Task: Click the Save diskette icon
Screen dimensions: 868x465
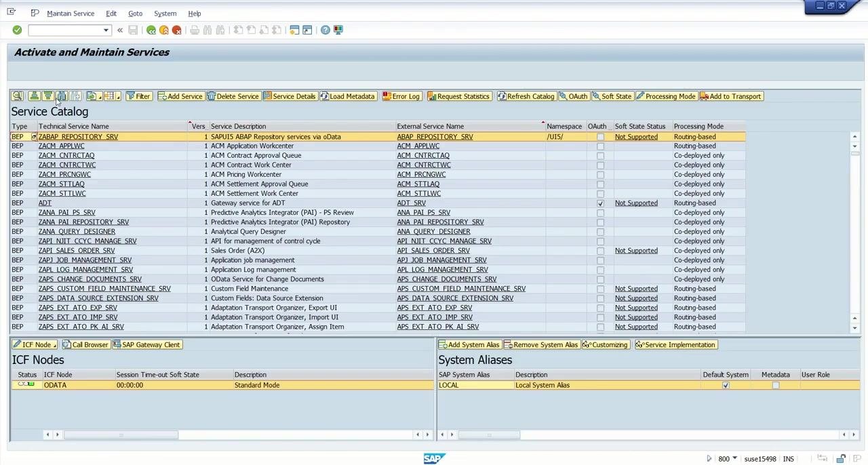Action: tap(133, 30)
